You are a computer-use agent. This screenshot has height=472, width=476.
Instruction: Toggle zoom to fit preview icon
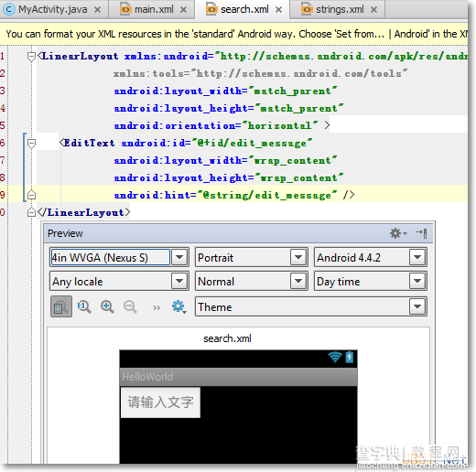61,306
